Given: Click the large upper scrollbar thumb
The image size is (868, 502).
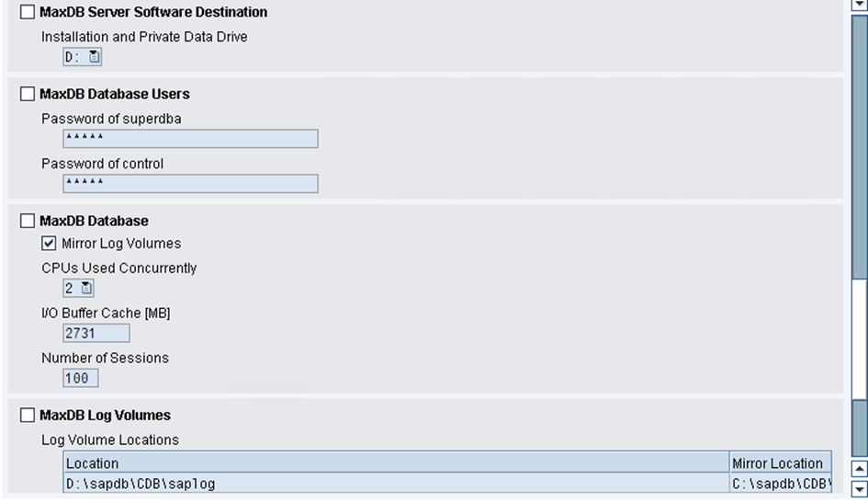Looking at the screenshot, I should [859, 147].
